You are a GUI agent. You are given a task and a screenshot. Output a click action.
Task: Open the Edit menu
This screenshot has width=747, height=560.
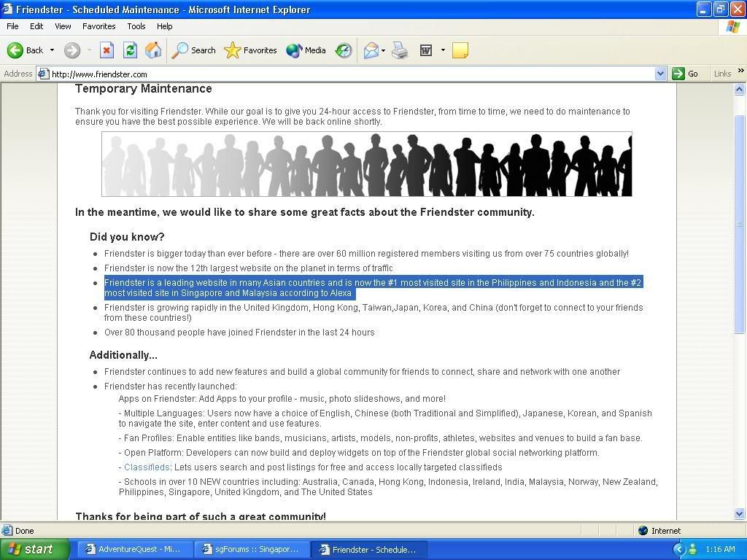tap(36, 26)
